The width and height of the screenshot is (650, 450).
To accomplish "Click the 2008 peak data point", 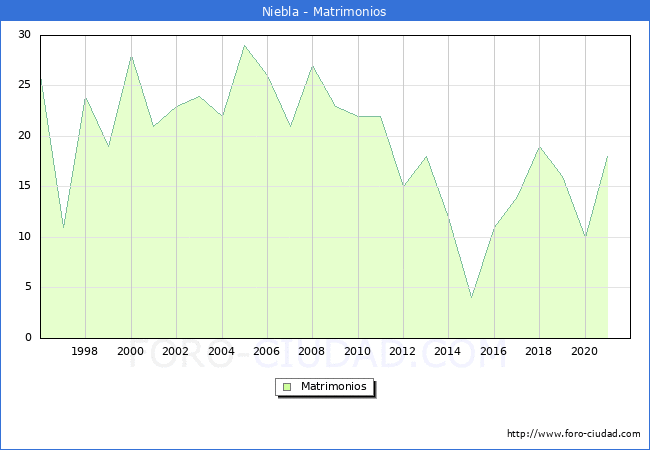I will [x=313, y=66].
